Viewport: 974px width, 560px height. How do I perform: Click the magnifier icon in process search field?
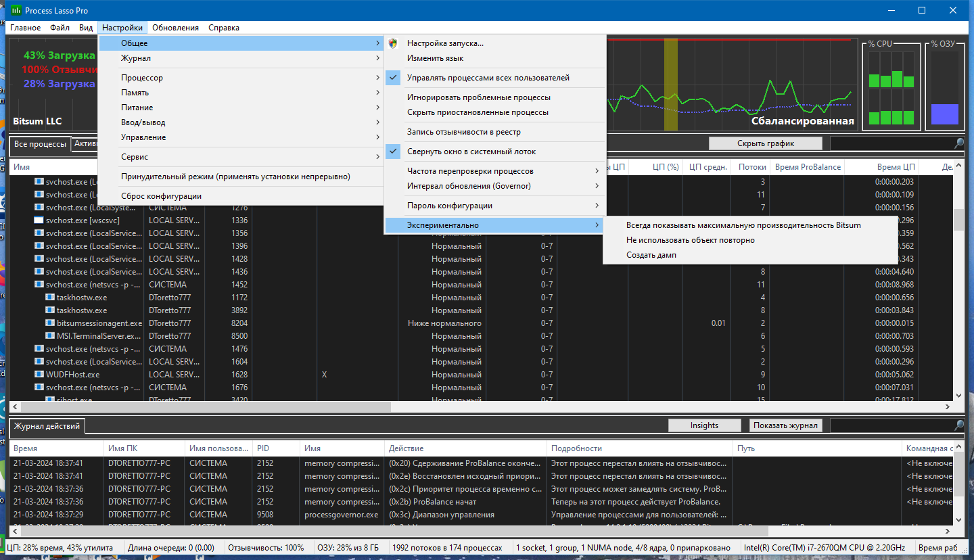(x=959, y=143)
